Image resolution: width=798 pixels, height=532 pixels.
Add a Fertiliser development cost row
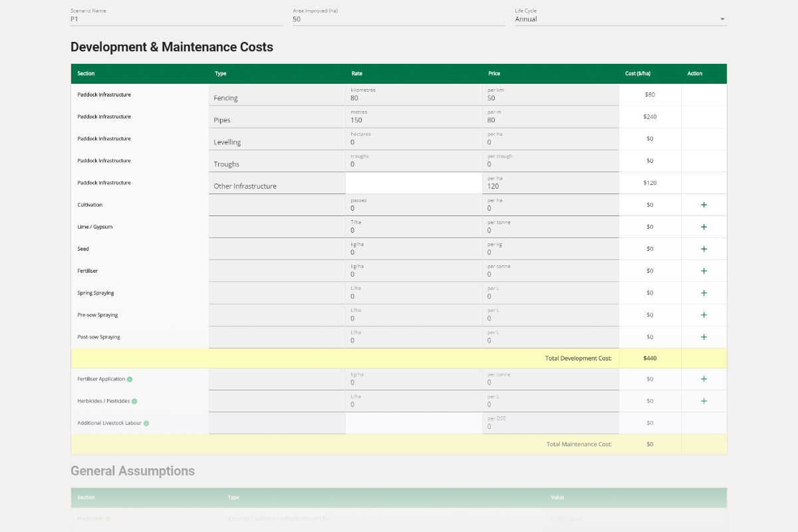pos(704,271)
